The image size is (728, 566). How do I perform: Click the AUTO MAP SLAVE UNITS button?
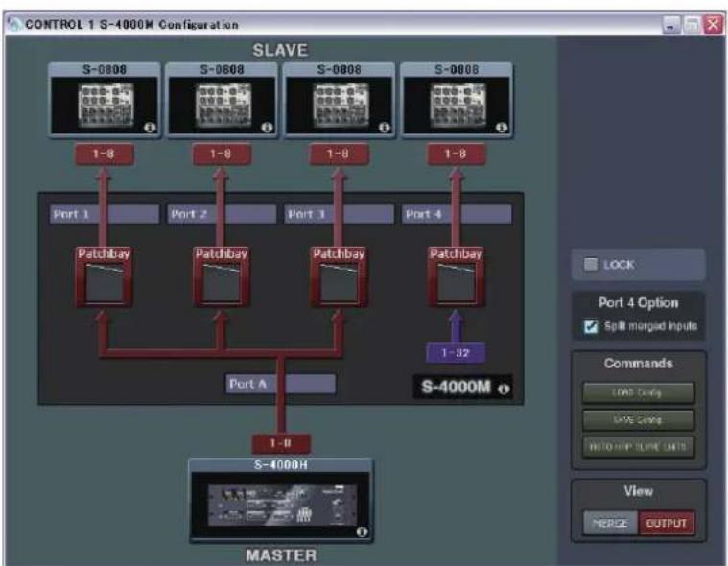coord(639,447)
